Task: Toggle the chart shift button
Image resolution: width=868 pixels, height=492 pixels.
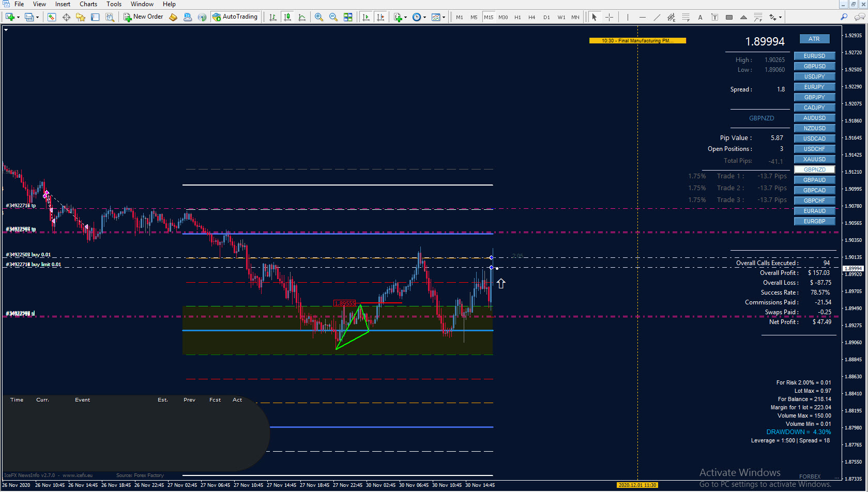Action: click(380, 17)
